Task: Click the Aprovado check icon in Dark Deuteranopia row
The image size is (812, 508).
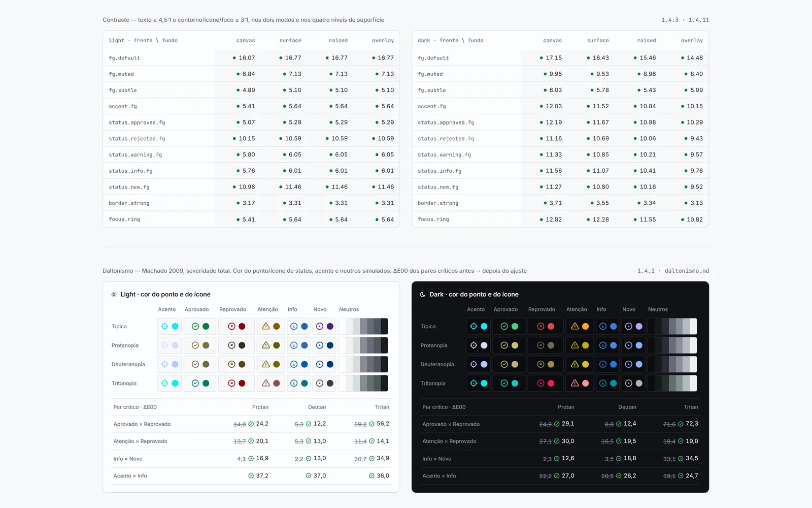Action: [x=504, y=364]
